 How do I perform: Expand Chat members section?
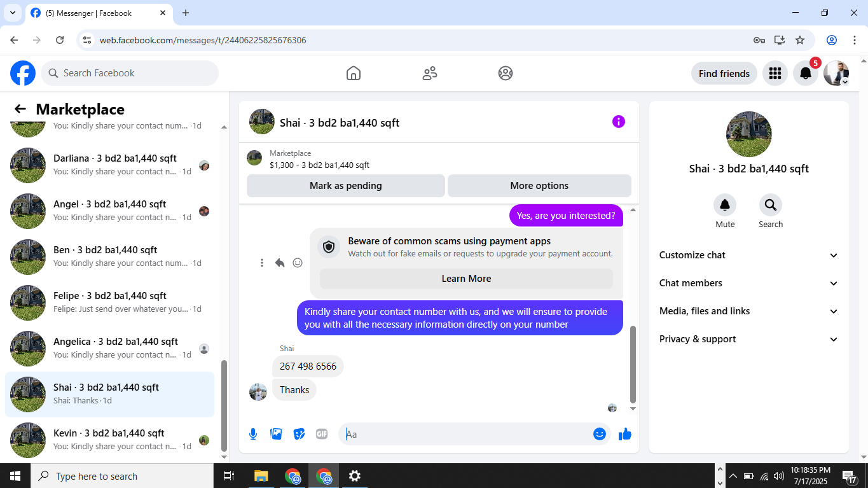(749, 283)
